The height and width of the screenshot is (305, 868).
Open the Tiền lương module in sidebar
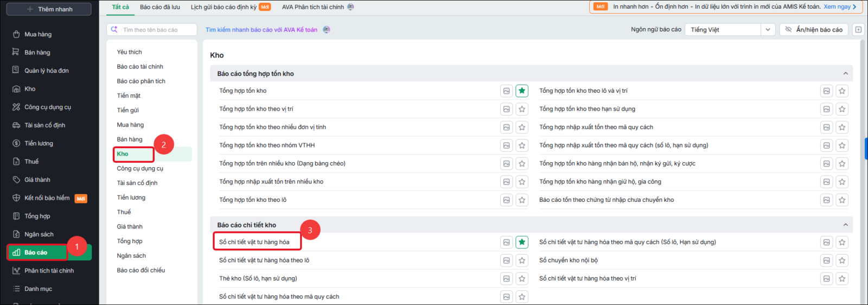(39, 143)
